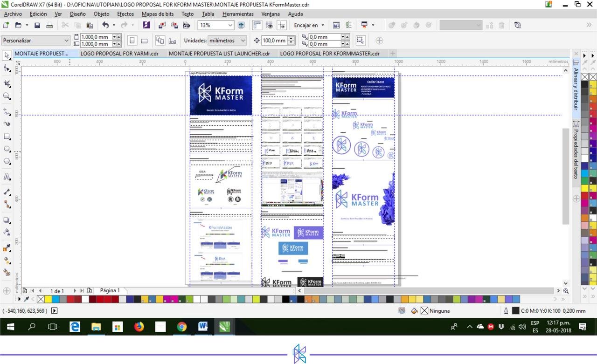
Task: Select the Smart Fill tool
Action: pyautogui.click(x=7, y=272)
